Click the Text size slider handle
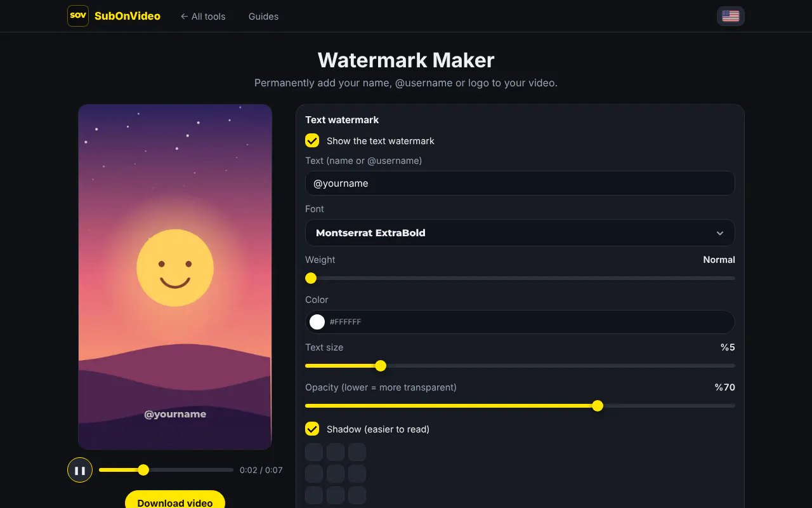 (x=381, y=366)
